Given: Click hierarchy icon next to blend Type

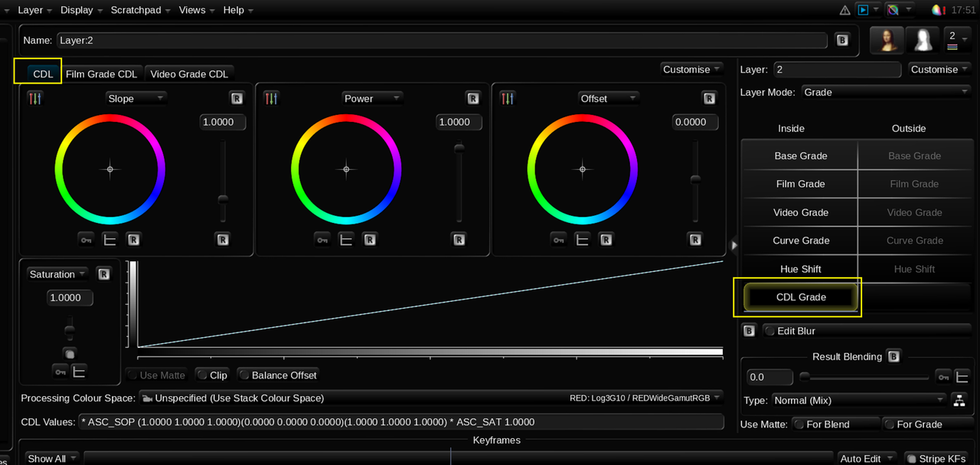Looking at the screenshot, I should click(x=958, y=400).
